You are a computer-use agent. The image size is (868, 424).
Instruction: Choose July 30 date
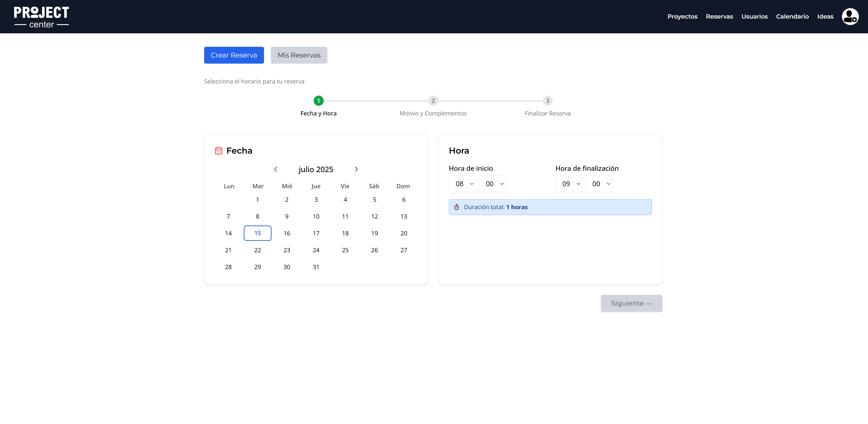point(287,267)
